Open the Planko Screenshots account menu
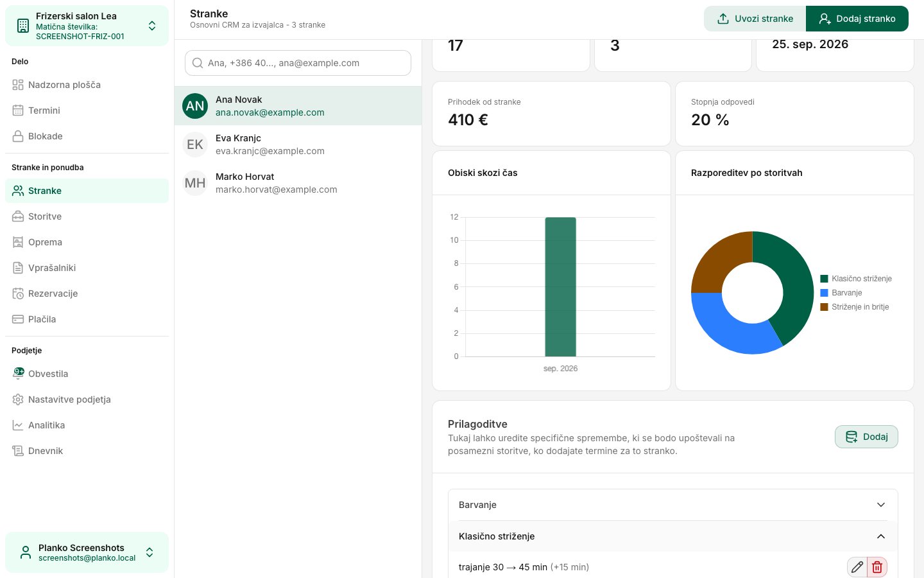Viewport: 924px width, 578px height. pos(87,552)
